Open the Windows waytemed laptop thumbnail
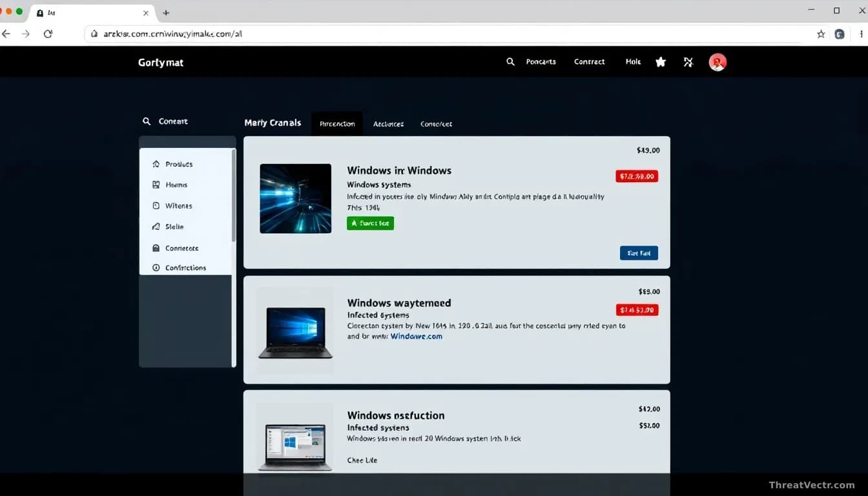This screenshot has width=868, height=496. click(x=295, y=332)
